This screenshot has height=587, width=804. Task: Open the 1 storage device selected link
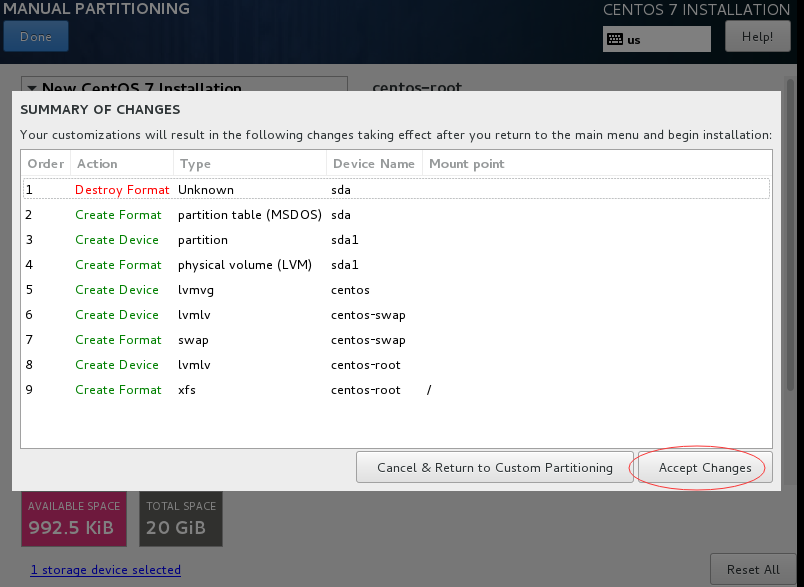[106, 570]
